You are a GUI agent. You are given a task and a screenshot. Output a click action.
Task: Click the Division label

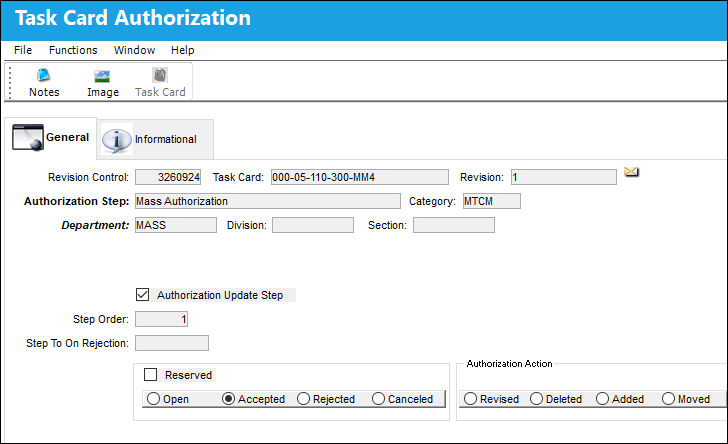tap(247, 225)
